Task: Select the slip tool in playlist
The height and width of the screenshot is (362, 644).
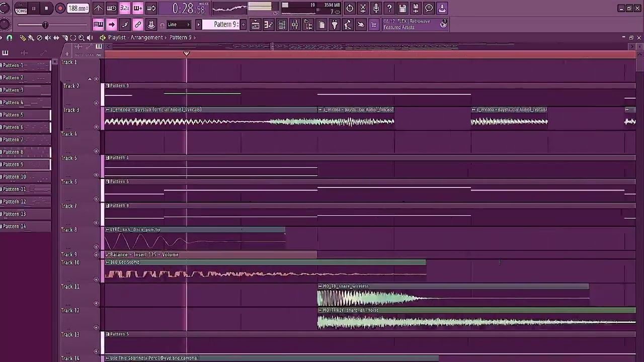Action: pyautogui.click(x=56, y=38)
